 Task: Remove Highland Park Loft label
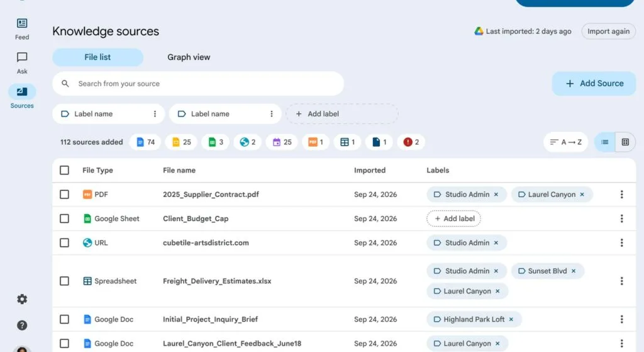tap(511, 319)
